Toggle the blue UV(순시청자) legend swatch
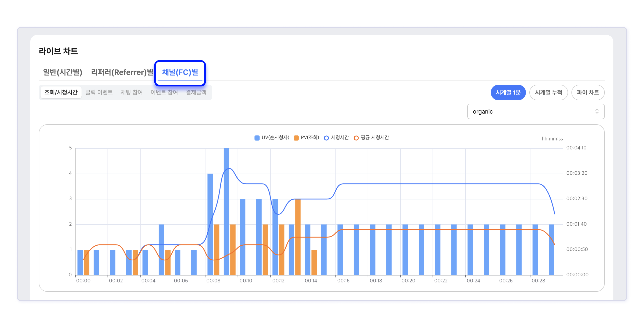Image resolution: width=644 pixels, height=328 pixels. (x=257, y=138)
